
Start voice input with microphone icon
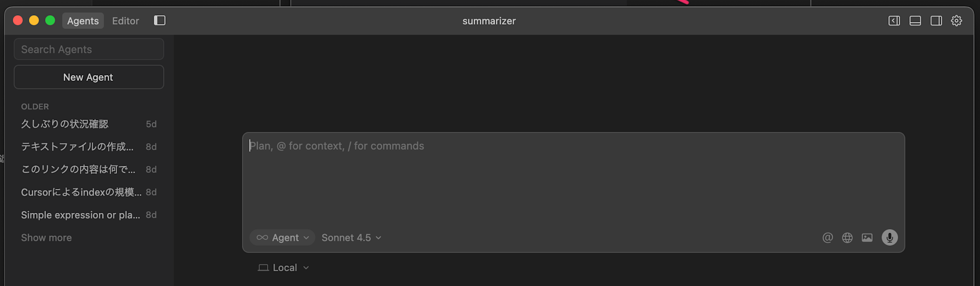[890, 237]
